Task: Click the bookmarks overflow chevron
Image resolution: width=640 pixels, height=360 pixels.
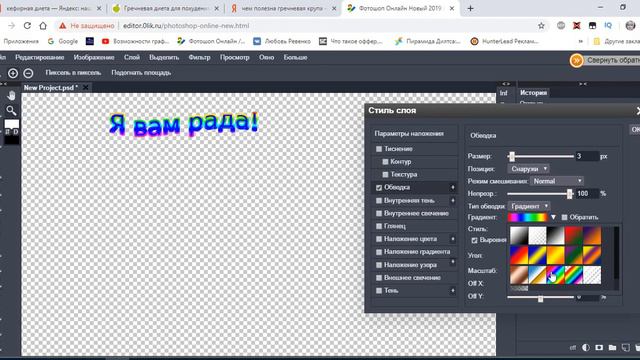Action: pyautogui.click(x=580, y=41)
